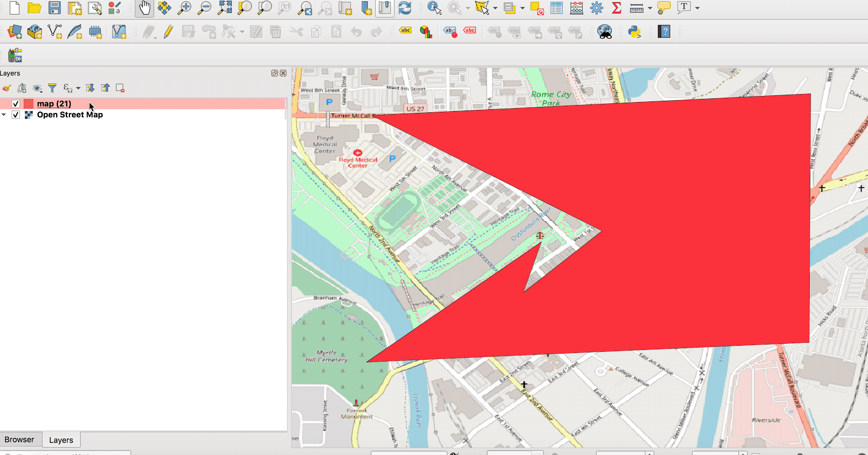This screenshot has width=868, height=455.
Task: Switch to the Browser tab
Action: [19, 440]
